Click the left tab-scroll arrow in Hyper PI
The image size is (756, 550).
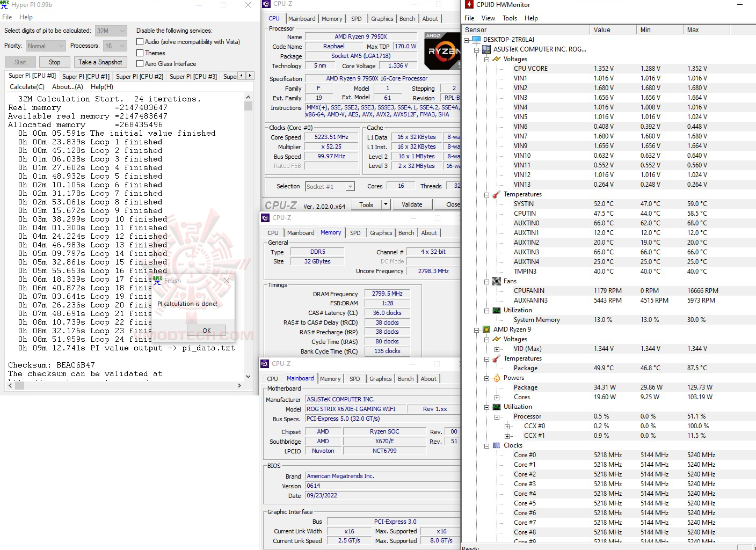coord(242,76)
